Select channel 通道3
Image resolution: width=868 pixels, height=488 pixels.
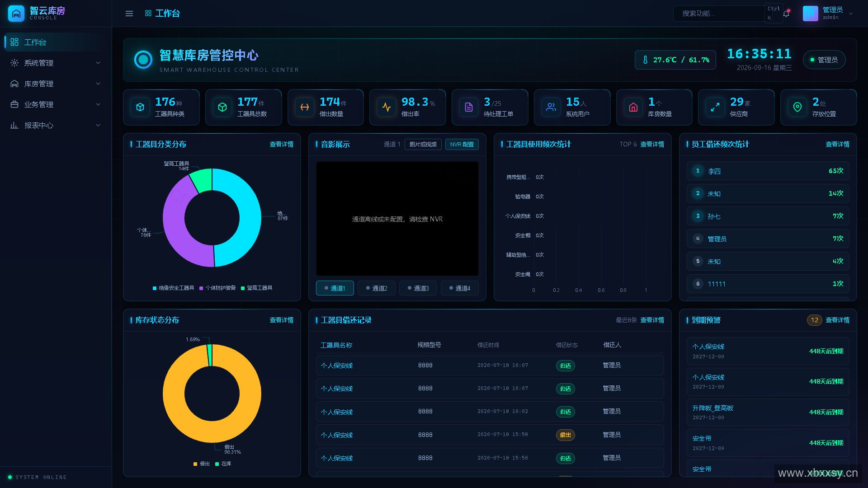pos(418,288)
